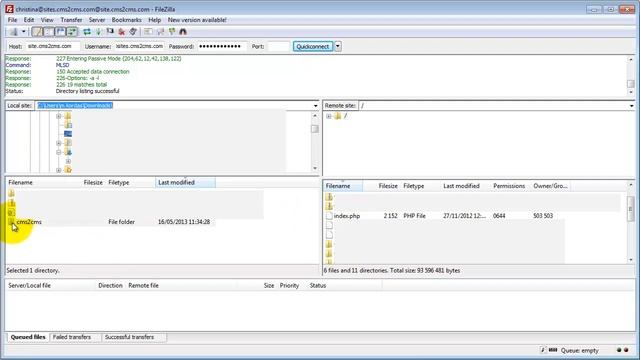
Task: Open the File menu
Action: (12, 20)
